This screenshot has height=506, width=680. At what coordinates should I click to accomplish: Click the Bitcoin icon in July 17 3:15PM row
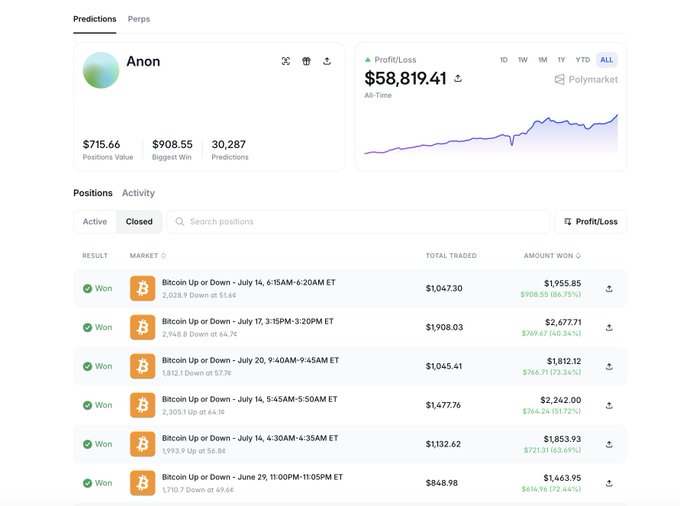point(143,327)
